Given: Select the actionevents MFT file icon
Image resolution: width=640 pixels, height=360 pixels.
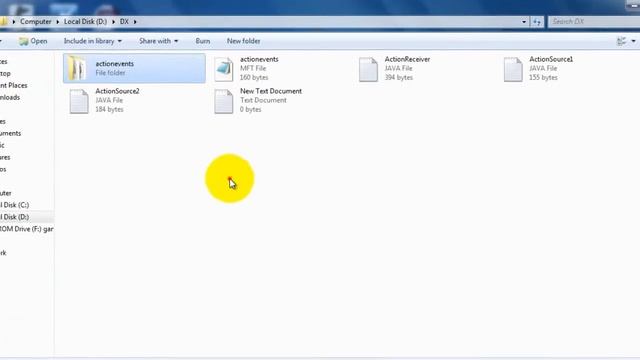Looking at the screenshot, I should coord(224,69).
